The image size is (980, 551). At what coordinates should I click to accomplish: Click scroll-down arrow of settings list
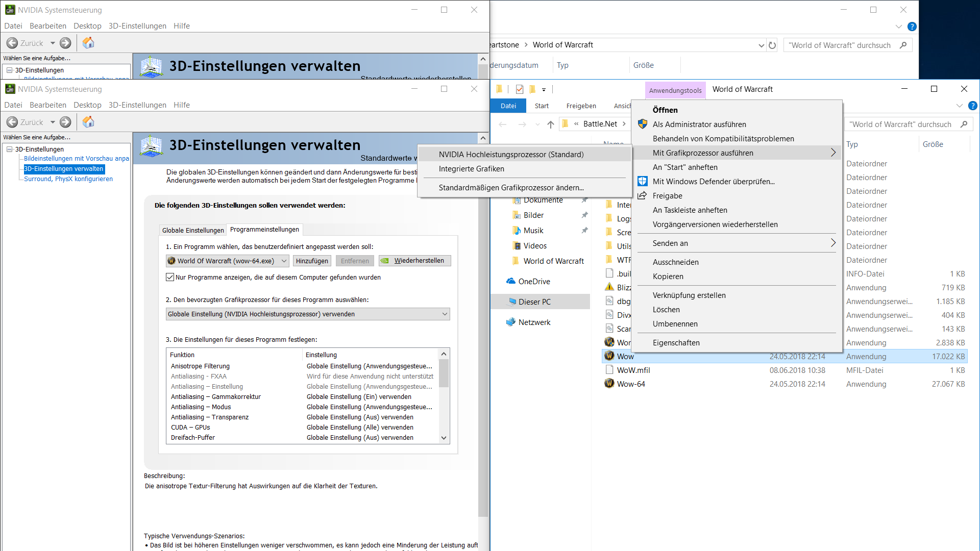click(x=444, y=438)
